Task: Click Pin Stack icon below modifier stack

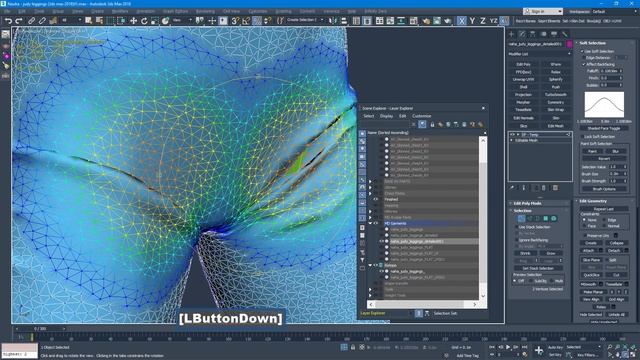Action: [512, 188]
